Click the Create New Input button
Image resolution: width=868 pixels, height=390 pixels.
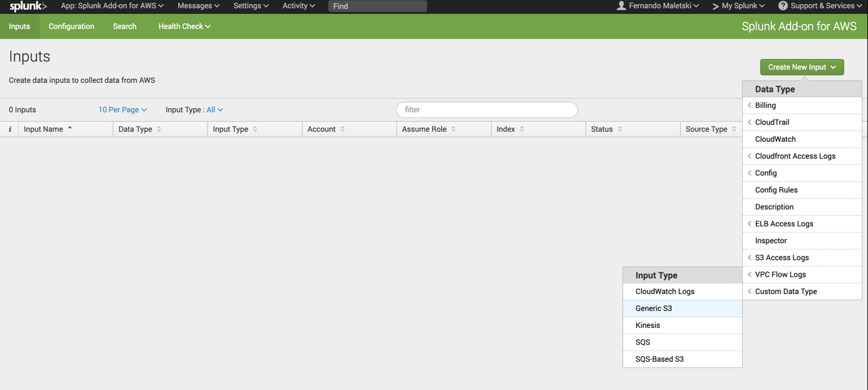pyautogui.click(x=802, y=67)
